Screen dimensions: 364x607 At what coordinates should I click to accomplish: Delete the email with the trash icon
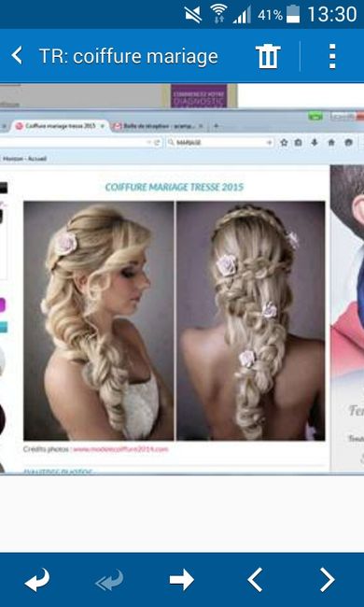tap(268, 56)
